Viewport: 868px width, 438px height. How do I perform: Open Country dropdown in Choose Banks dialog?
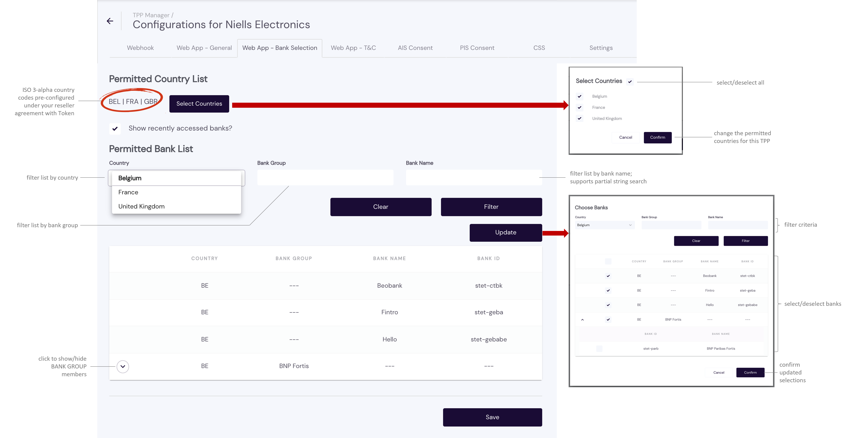coord(605,225)
